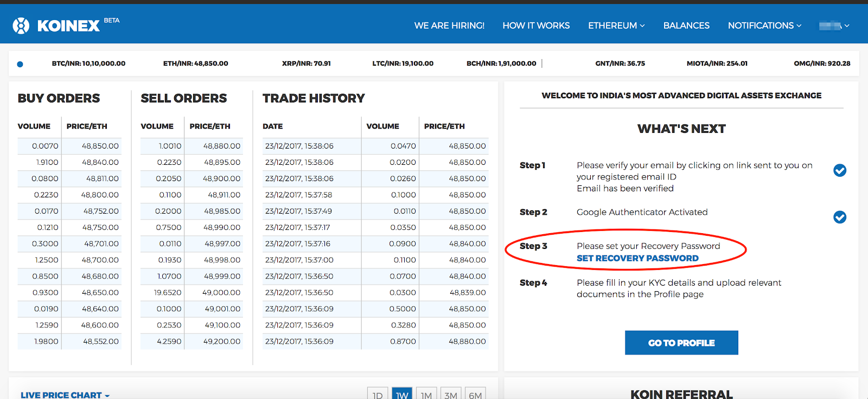Click buy order price 48,552.00

tap(101, 341)
